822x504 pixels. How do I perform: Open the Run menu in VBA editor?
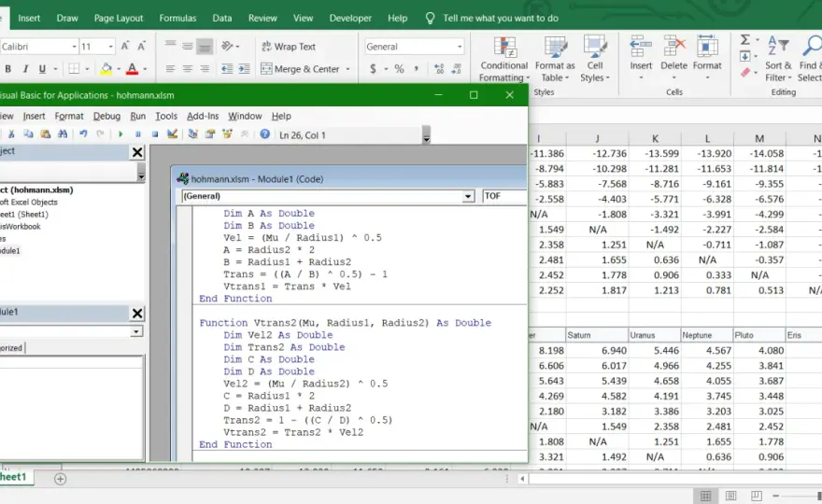(x=138, y=116)
